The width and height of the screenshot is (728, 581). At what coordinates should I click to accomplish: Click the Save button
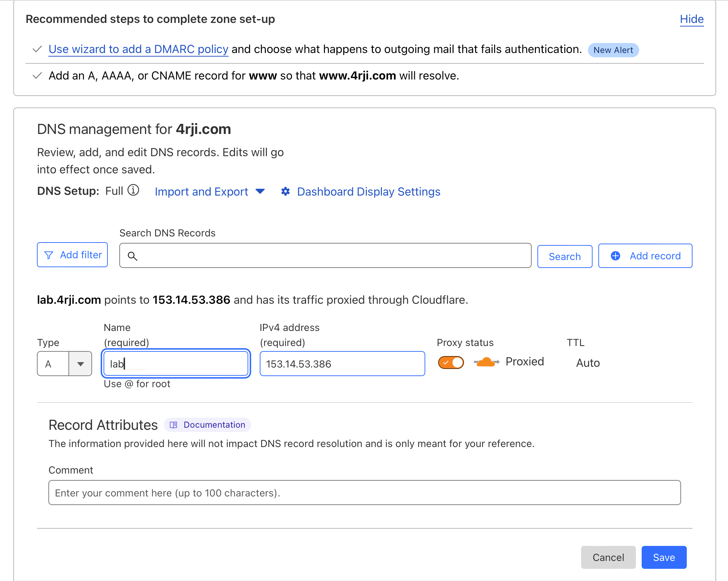(x=664, y=557)
